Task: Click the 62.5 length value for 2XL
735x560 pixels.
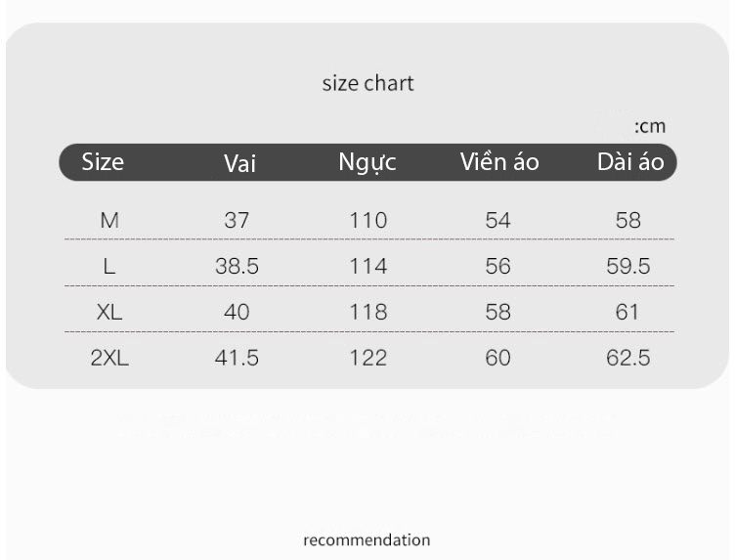Action: [x=628, y=358]
